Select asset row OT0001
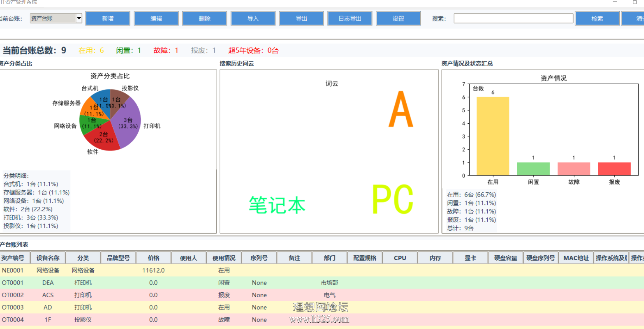Screen dimensions: 644x329 tap(322, 283)
